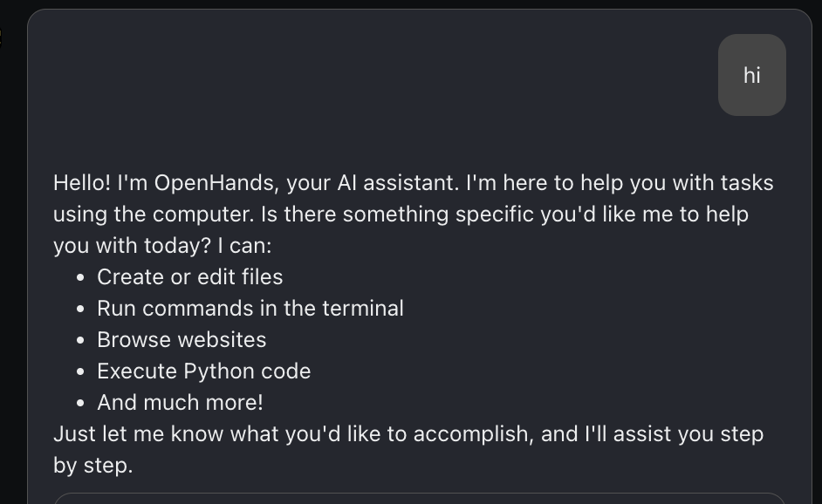This screenshot has height=504, width=822.
Task: Click the "And much more!" list item
Action: 180,403
